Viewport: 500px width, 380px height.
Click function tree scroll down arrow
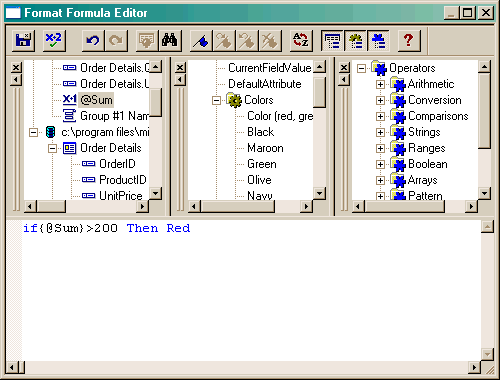[x=320, y=193]
